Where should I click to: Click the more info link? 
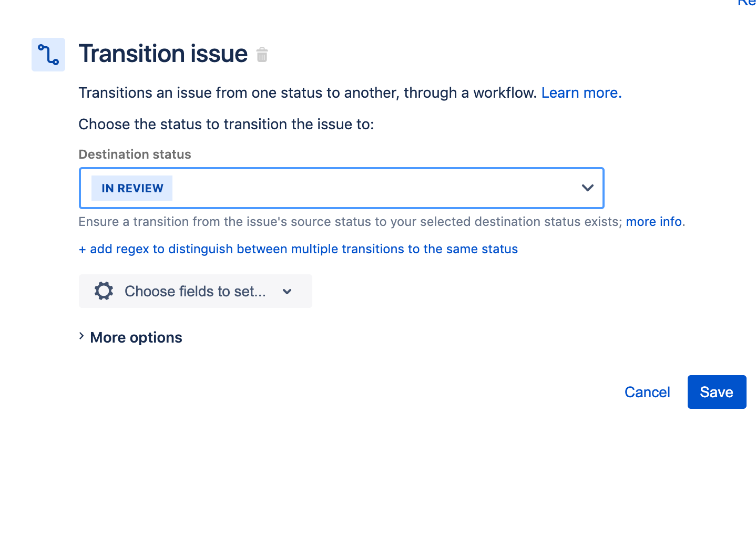653,221
